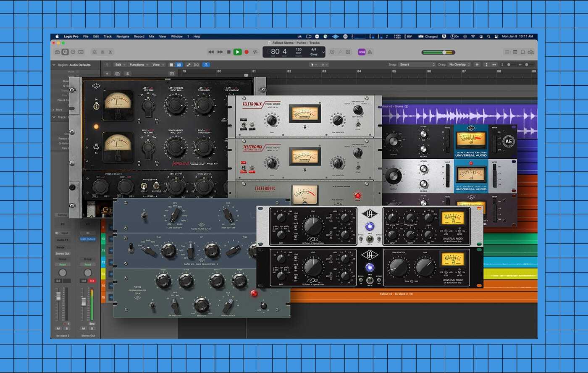The image size is (588, 373).
Task: Open the File menu
Action: tap(86, 37)
